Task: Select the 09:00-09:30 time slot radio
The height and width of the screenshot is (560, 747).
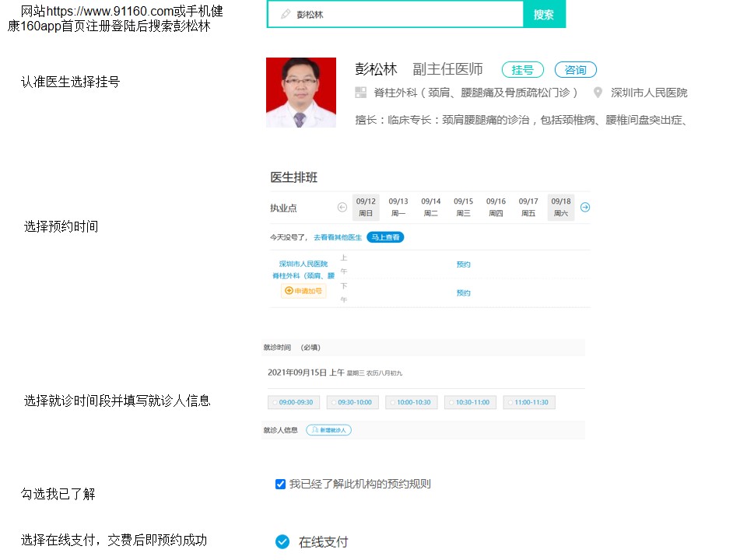Action: point(294,402)
